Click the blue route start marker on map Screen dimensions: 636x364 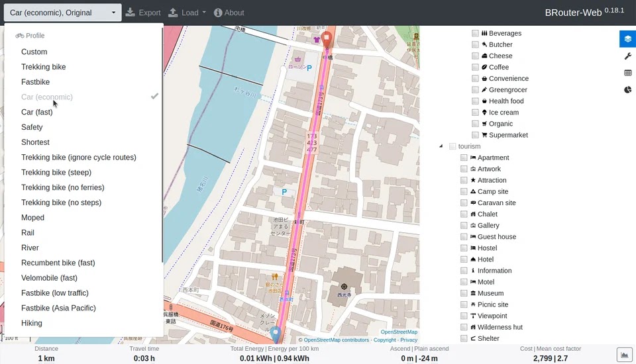tap(276, 334)
